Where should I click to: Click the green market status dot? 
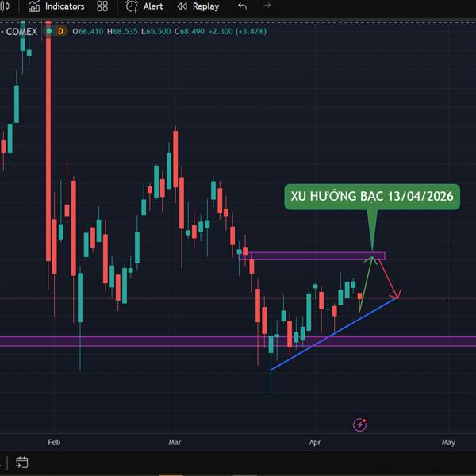pos(49,31)
